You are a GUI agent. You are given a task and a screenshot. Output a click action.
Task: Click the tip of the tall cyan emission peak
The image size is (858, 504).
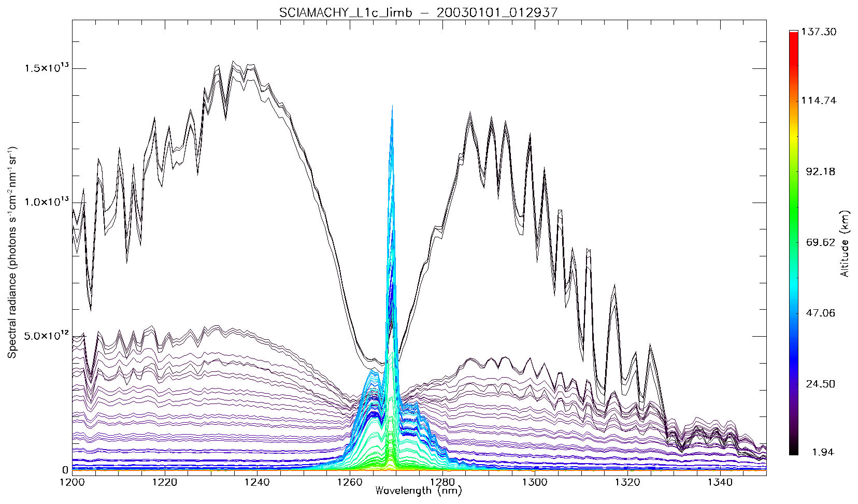tap(392, 107)
